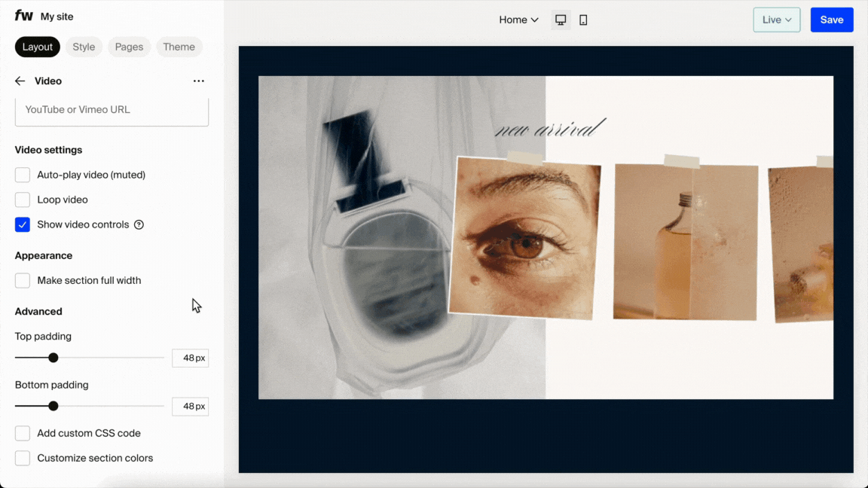
Task: Select the Layout tab
Action: [37, 46]
